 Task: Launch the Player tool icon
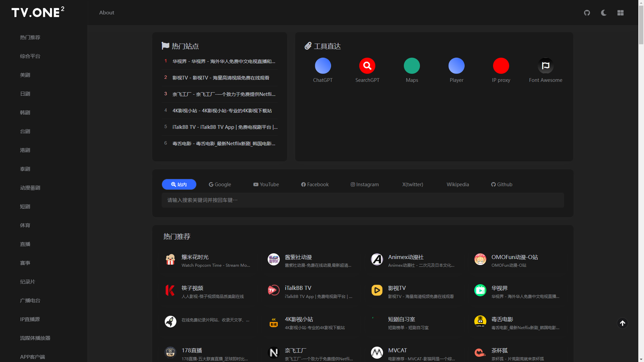click(456, 66)
